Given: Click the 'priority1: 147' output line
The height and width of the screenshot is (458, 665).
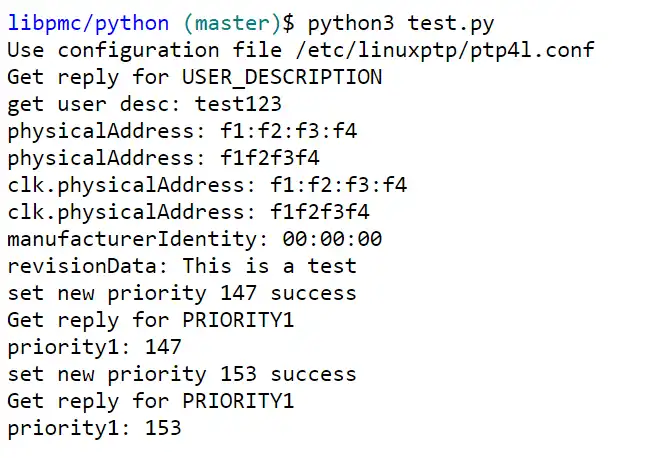Looking at the screenshot, I should pyautogui.click(x=95, y=347).
